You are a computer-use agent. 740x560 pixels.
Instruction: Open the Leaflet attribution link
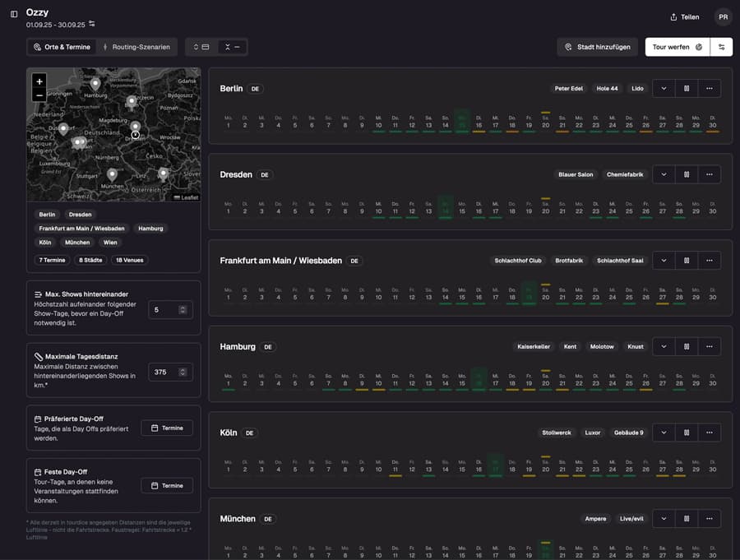(190, 197)
